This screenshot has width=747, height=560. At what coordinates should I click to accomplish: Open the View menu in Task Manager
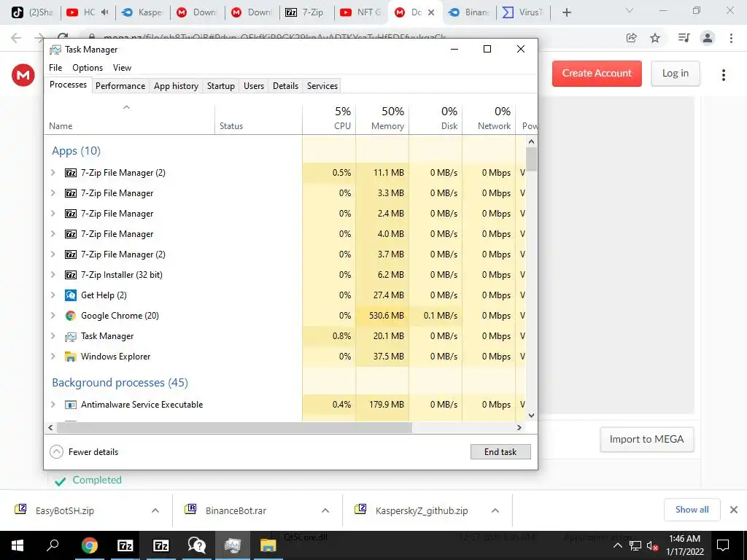(122, 68)
